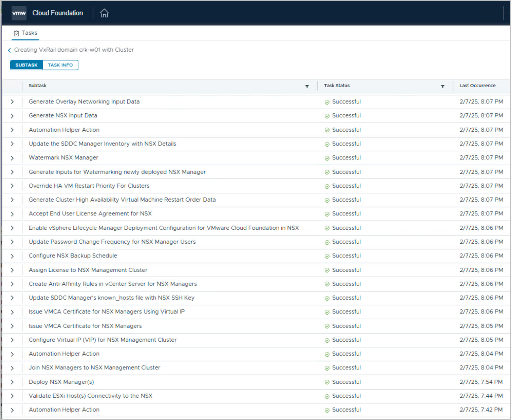The width and height of the screenshot is (511, 420).
Task: Click the Tasks clipboard icon
Action: tap(16, 33)
